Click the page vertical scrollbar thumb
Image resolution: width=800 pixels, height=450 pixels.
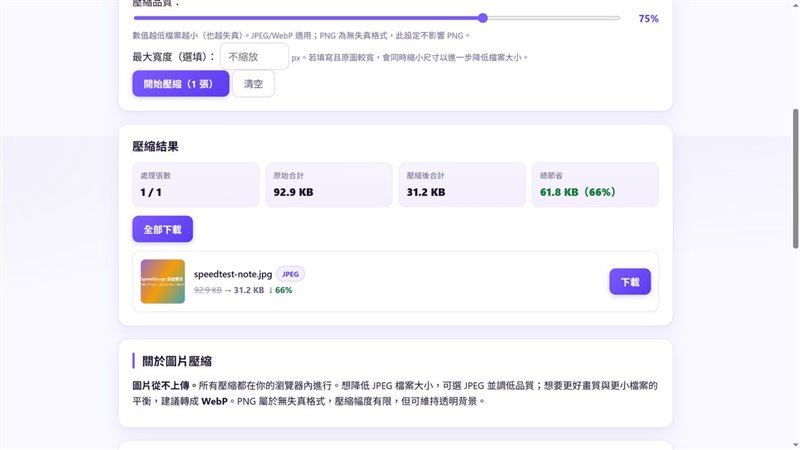click(795, 179)
